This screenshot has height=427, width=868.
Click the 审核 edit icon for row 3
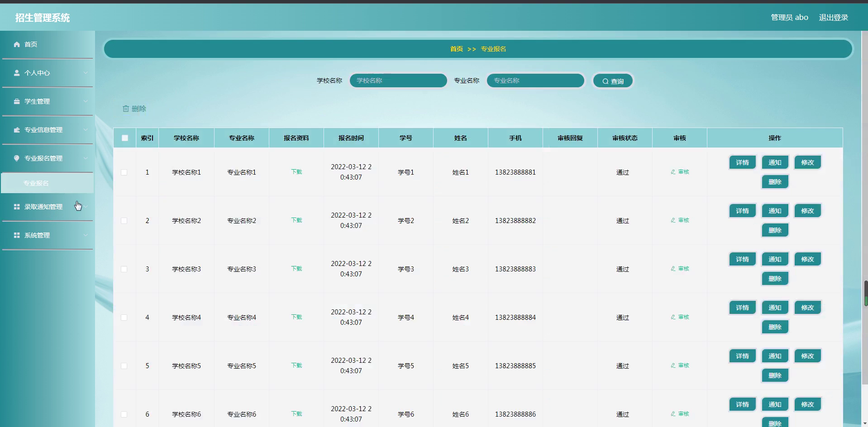click(673, 269)
